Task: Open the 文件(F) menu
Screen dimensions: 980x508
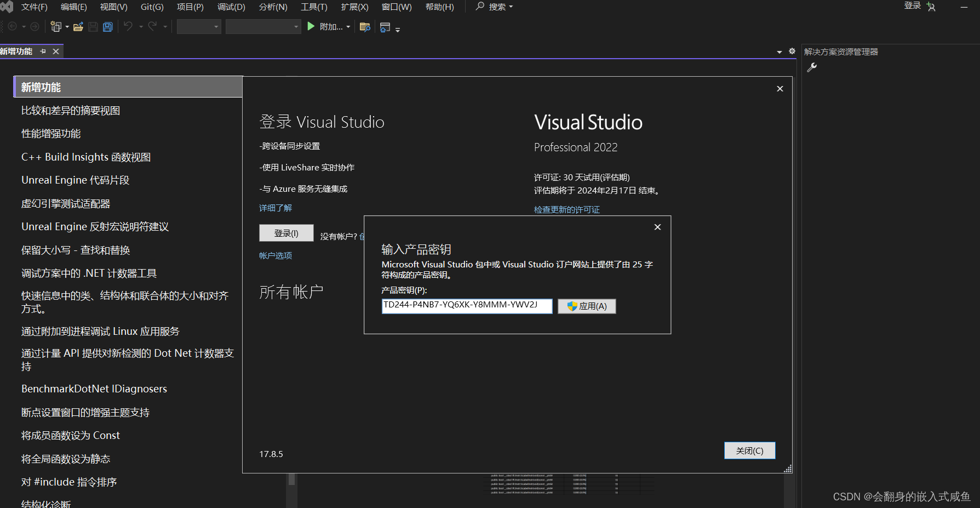Action: coord(34,7)
